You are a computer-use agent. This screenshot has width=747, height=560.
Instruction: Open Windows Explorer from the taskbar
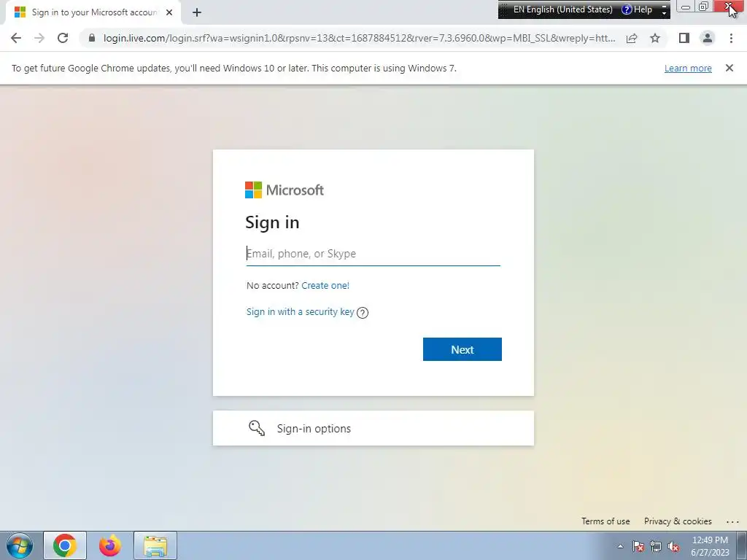click(x=155, y=545)
